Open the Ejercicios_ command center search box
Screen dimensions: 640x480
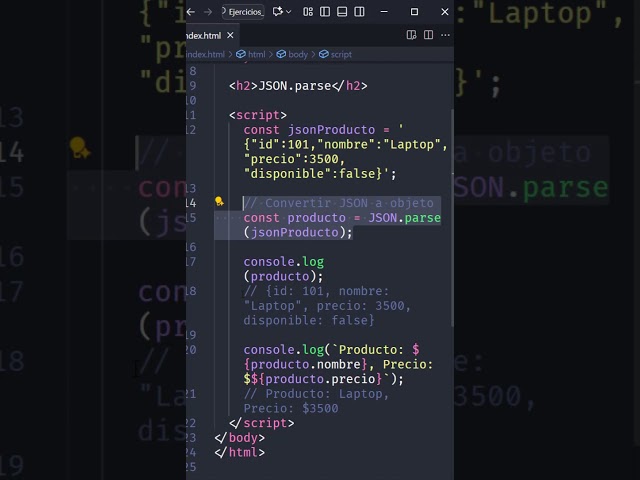point(243,12)
